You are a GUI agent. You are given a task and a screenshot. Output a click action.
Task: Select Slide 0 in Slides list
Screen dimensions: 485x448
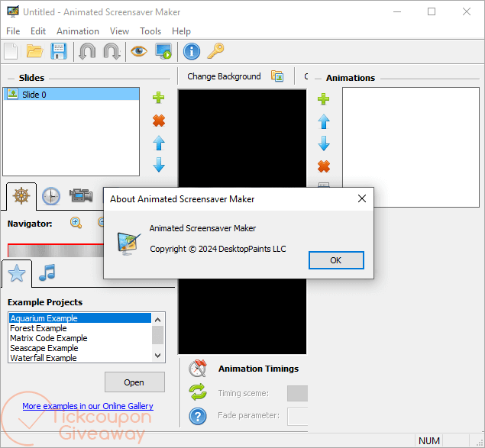pos(71,95)
